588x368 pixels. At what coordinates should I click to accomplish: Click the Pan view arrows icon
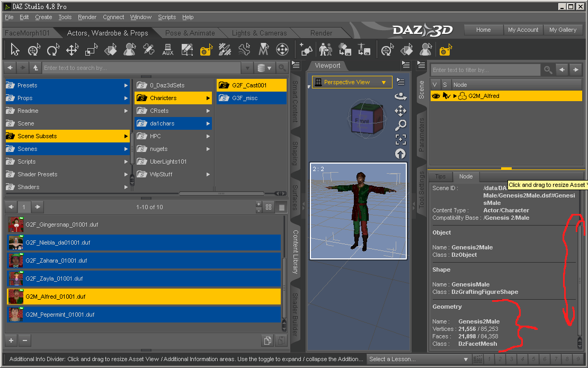[400, 111]
